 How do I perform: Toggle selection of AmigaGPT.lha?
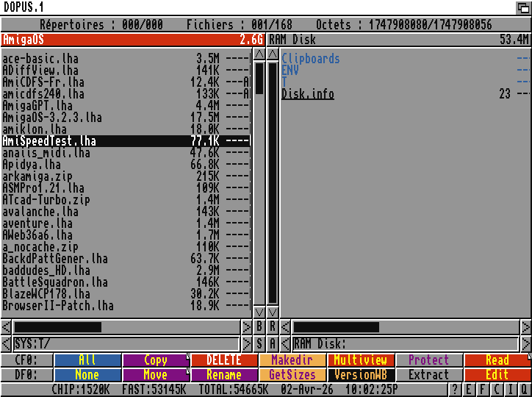pos(37,106)
